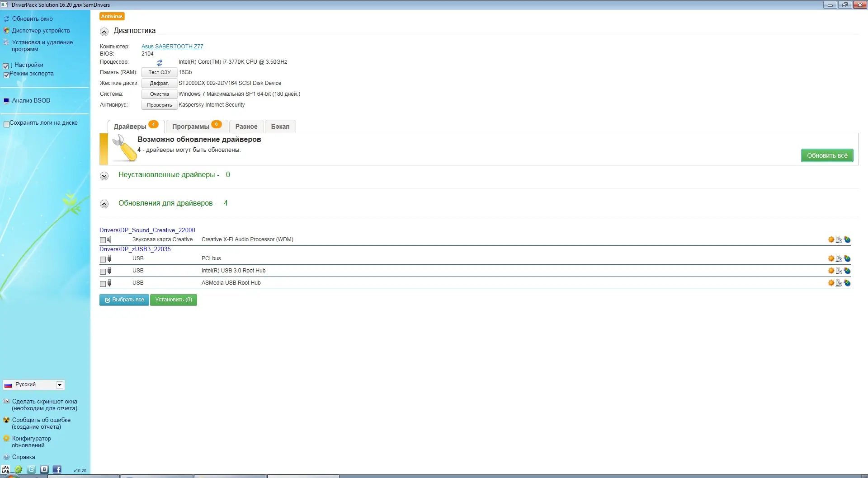The image size is (868, 478).
Task: Open Диспетчер устройств from sidebar
Action: (x=41, y=31)
